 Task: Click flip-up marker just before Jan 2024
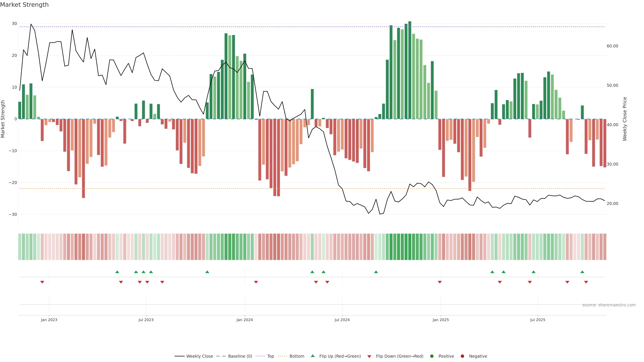[207, 272]
